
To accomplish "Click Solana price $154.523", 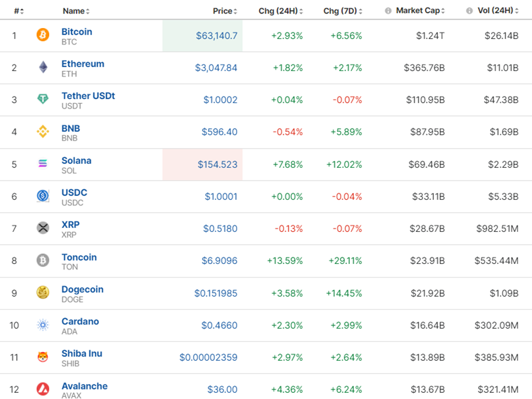I will pyautogui.click(x=218, y=164).
